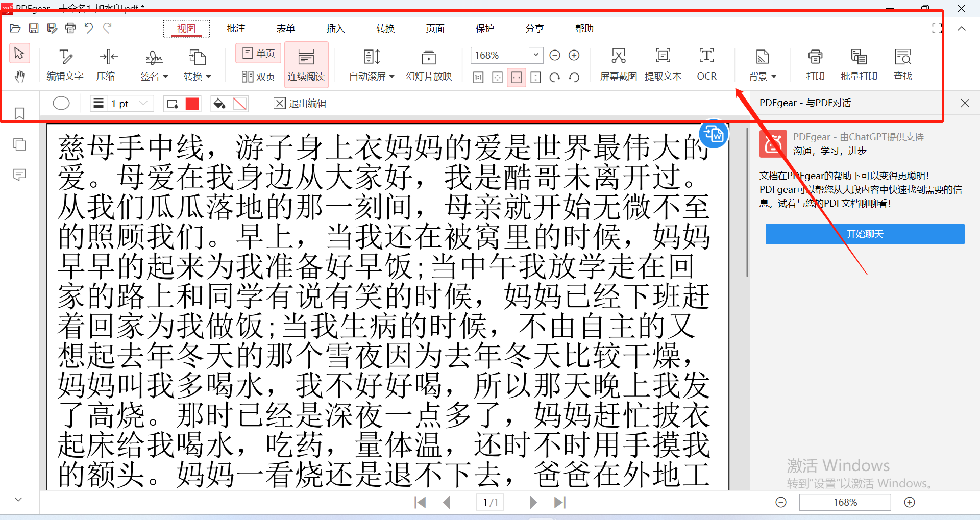980x520 pixels.
Task: Open the 自动滚屏 auto scroll dropdown
Action: 372,65
